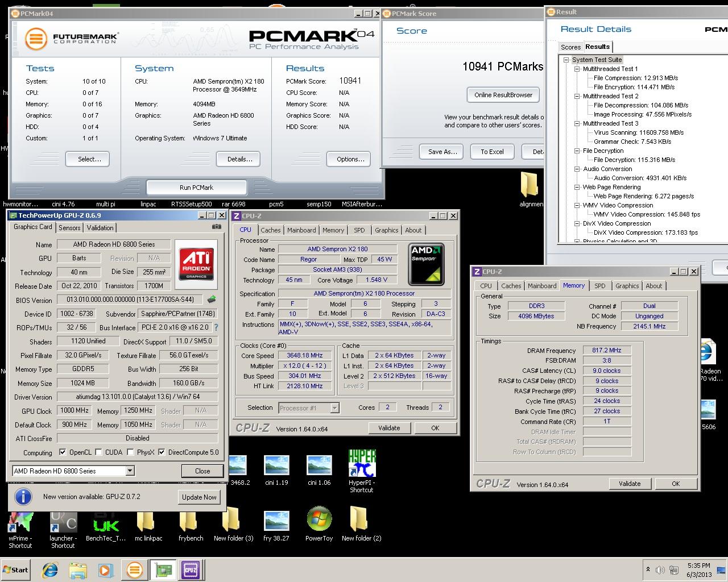Screen dimensions: 728x582
Task: Collapse the Multithreaded Test 2 node
Action: coord(577,96)
